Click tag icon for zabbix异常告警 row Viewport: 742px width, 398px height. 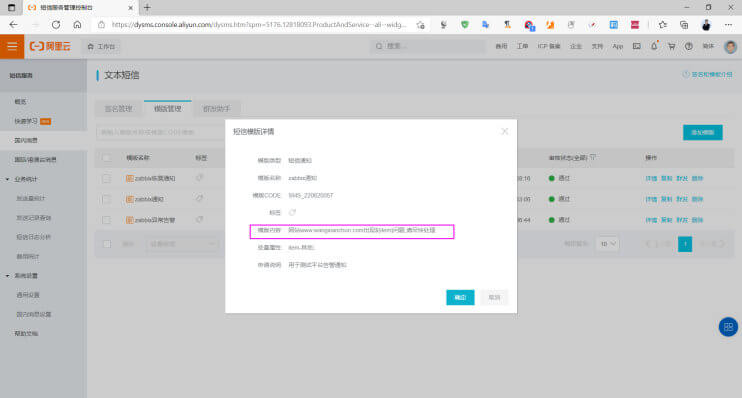(x=200, y=220)
